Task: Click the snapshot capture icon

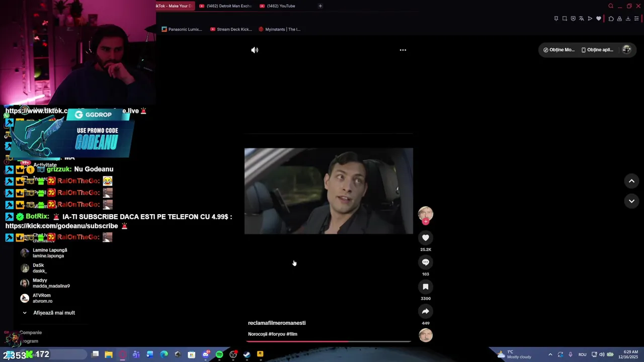Action: (x=565, y=19)
